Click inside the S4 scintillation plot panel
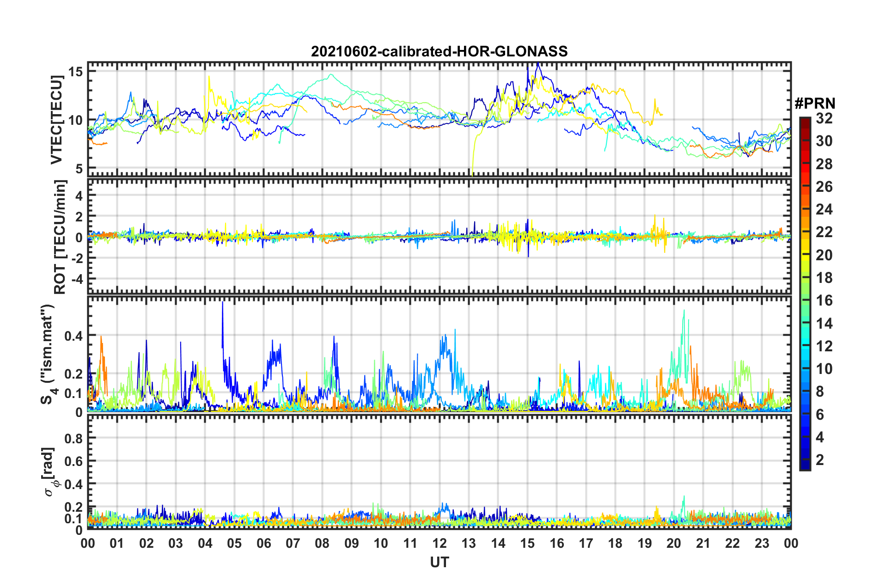 point(439,354)
